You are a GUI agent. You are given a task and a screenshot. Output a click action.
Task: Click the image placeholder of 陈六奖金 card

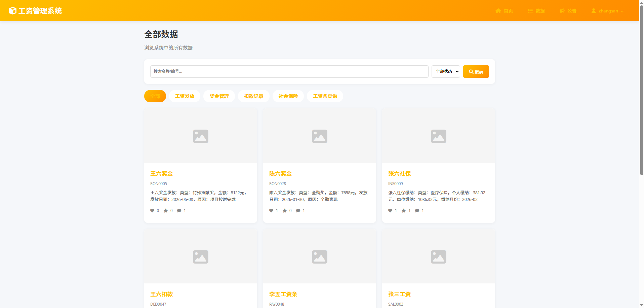(x=320, y=136)
